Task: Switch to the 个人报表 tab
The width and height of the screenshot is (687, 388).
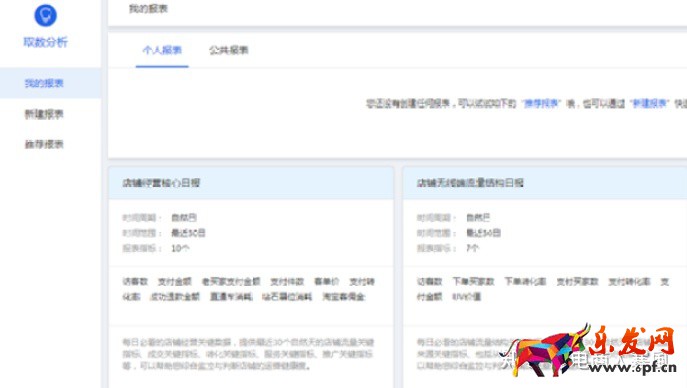Action: pyautogui.click(x=162, y=50)
